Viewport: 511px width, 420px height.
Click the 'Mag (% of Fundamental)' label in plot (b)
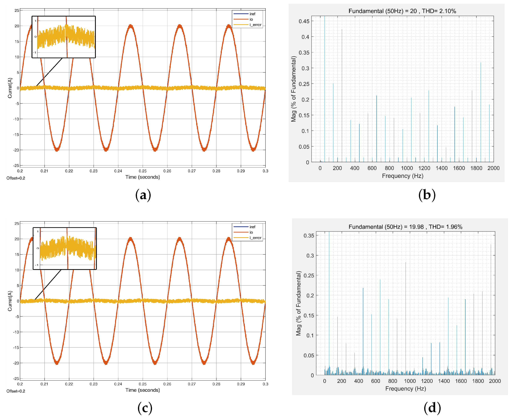pos(293,89)
